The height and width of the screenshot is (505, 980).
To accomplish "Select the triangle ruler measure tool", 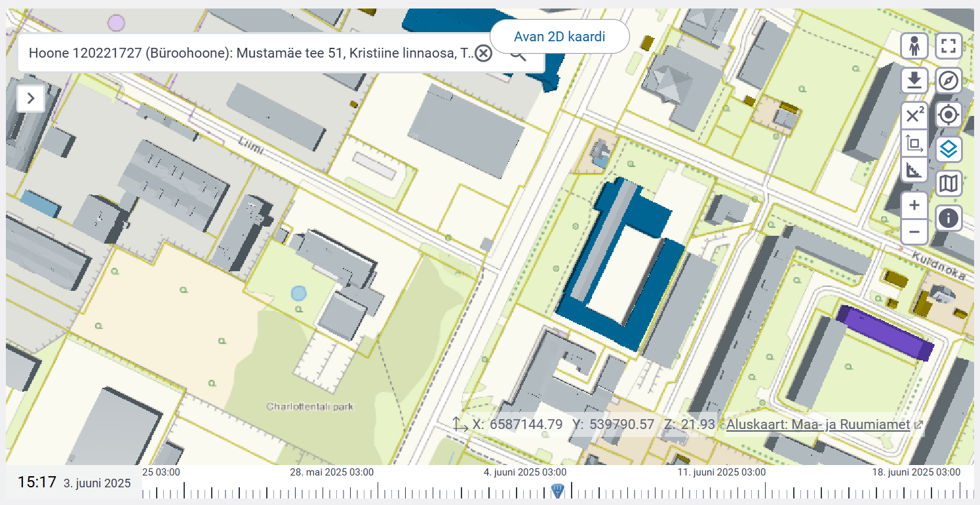I will pos(914,170).
